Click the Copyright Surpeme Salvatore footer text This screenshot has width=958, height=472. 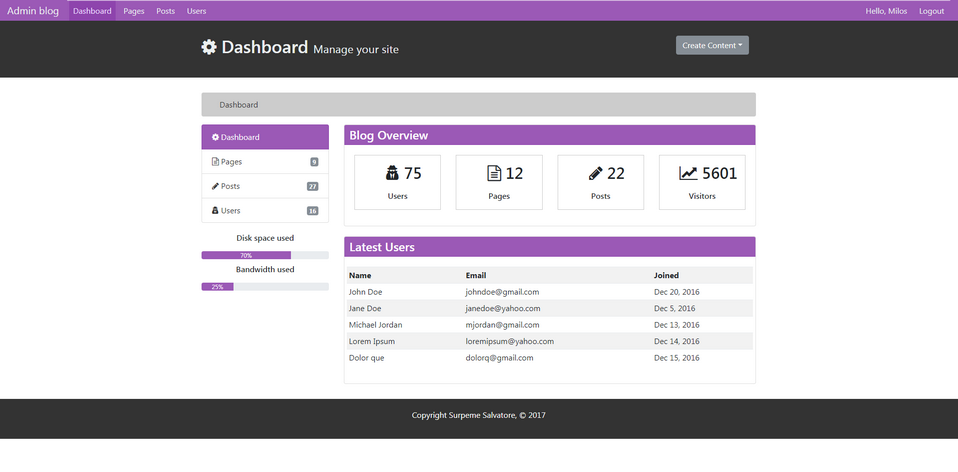click(x=478, y=415)
